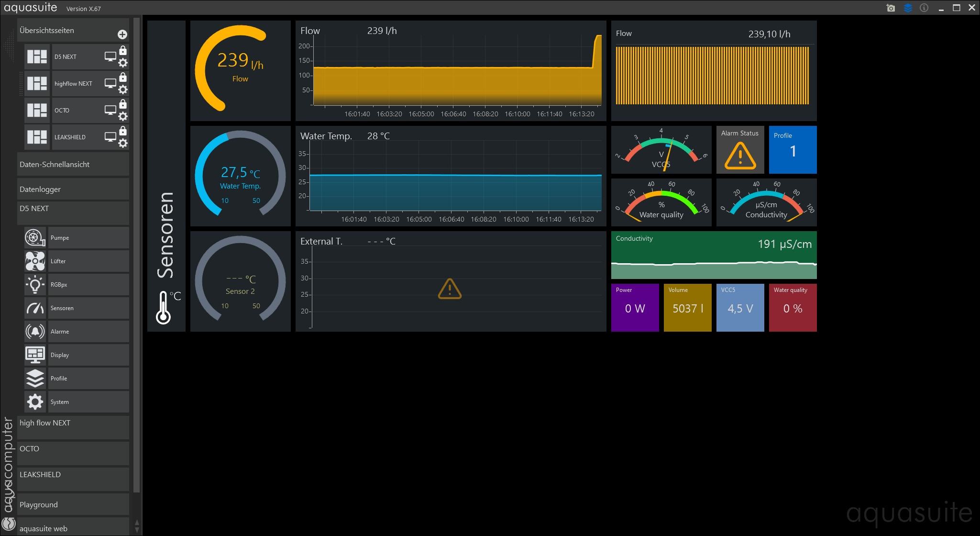Click the Flow history line chart
This screenshot has height=536, width=980.
[451, 71]
